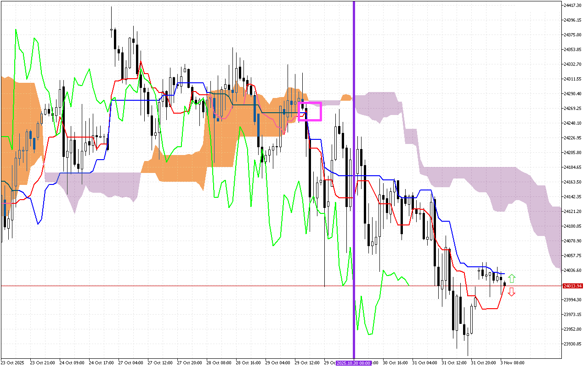Click the green up arrow marker
Image resolution: width=588 pixels, height=368 pixels.
click(x=512, y=278)
